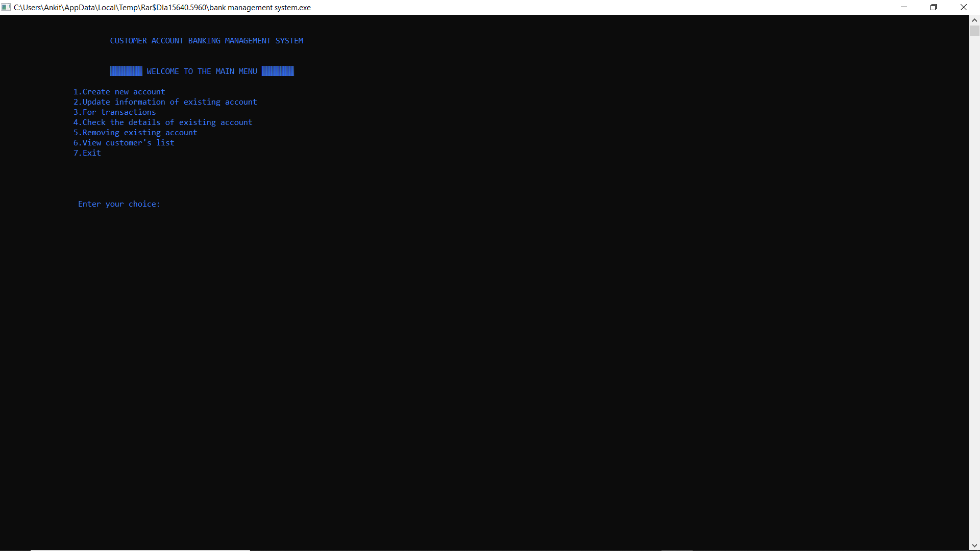Click the console app icon in title bar
Screen dimensions: 980x551
[6, 7]
